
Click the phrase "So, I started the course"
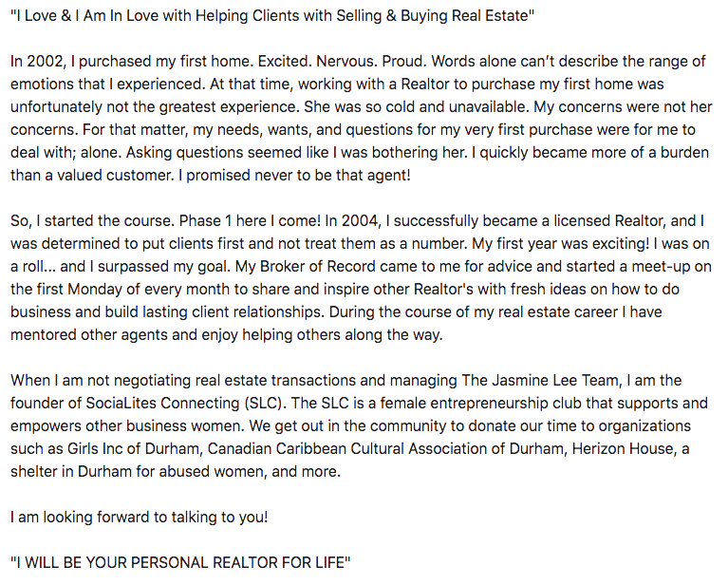92,220
